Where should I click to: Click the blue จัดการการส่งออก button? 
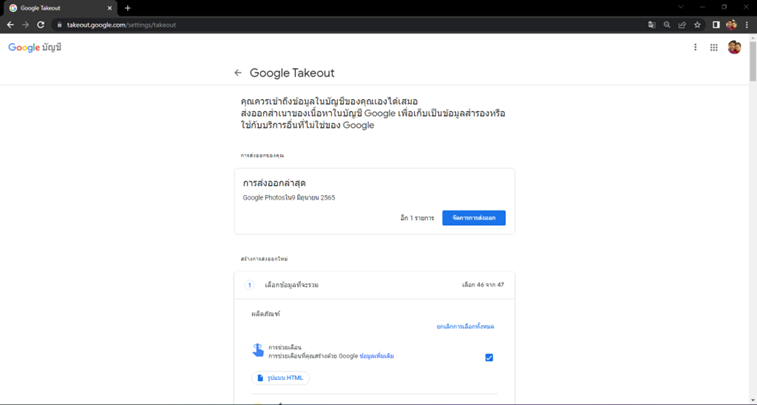(474, 218)
